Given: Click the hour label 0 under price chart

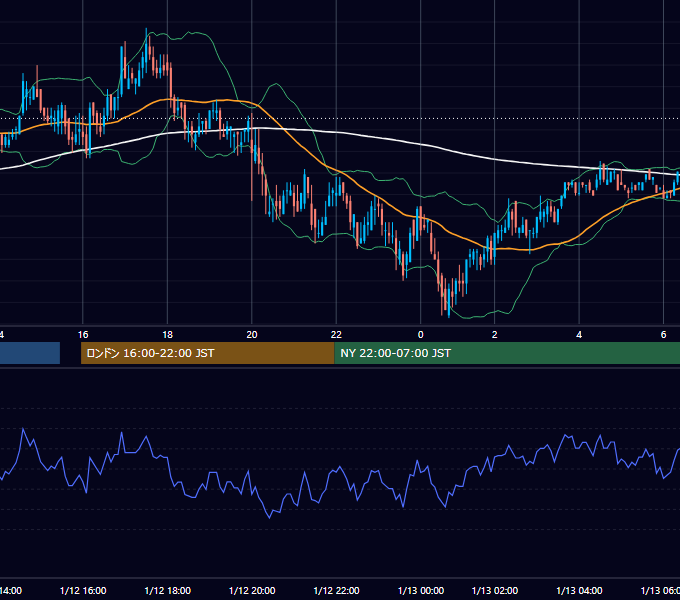Looking at the screenshot, I should coord(420,335).
